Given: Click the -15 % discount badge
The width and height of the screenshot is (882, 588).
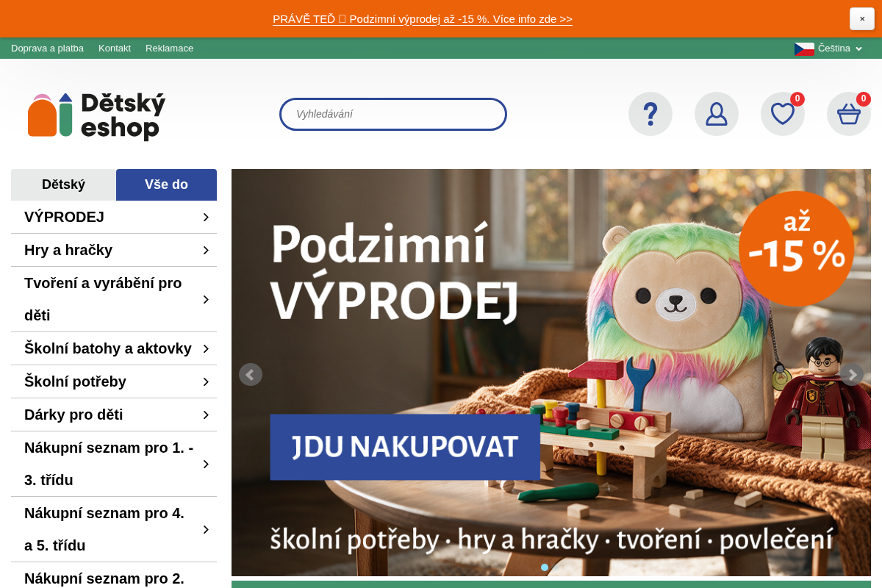Looking at the screenshot, I should [x=796, y=248].
